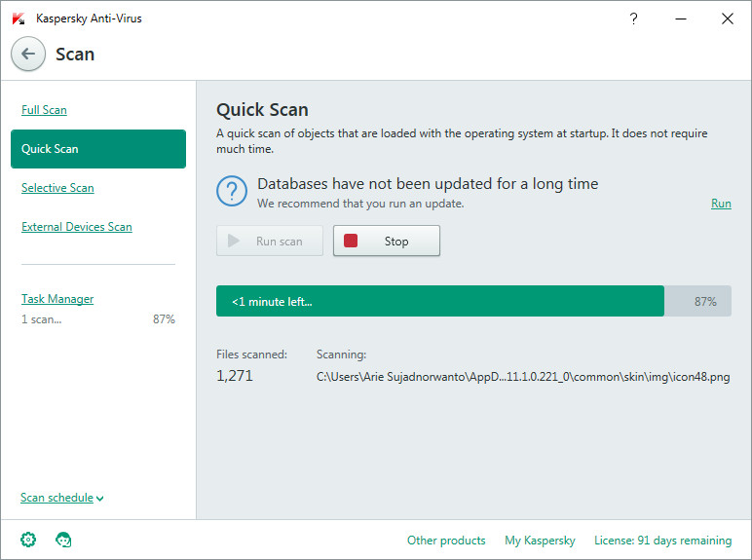This screenshot has width=752, height=560.
Task: Close the Kaspersky Anti-Virus window
Action: click(727, 19)
